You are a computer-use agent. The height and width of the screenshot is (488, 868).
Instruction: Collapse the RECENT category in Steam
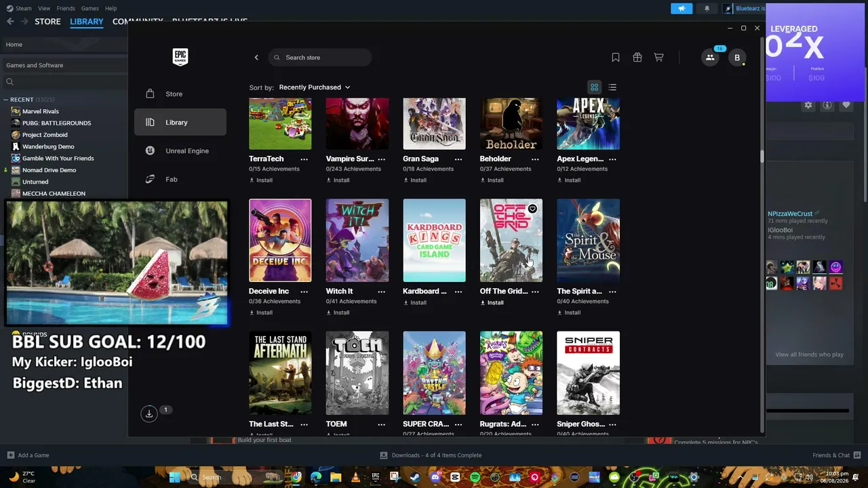(x=6, y=100)
